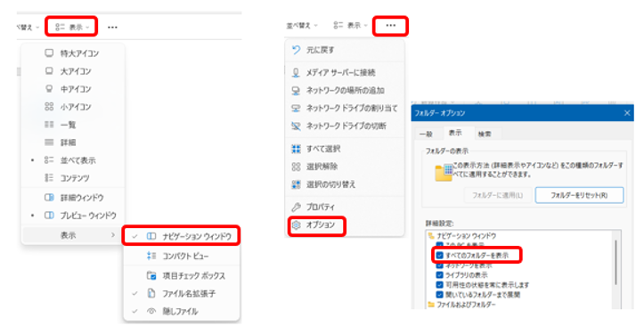Choose the 特大アイコン view option

73,53
